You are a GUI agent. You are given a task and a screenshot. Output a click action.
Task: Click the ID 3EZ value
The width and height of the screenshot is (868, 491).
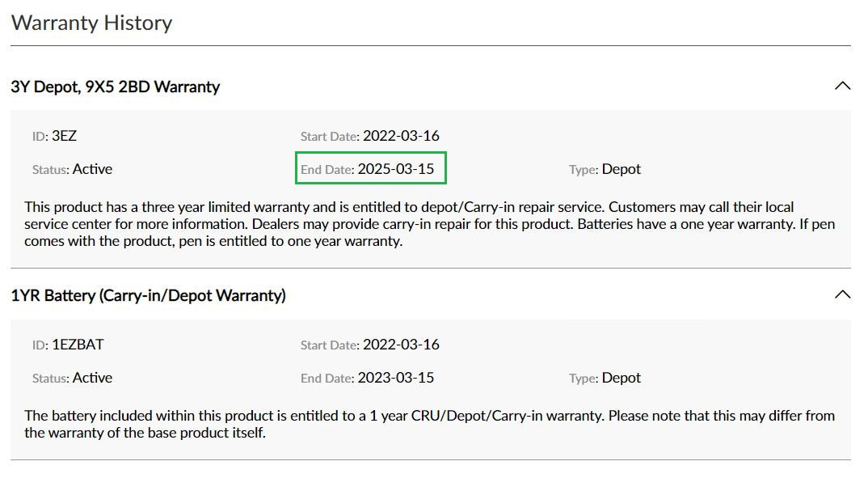pos(64,136)
